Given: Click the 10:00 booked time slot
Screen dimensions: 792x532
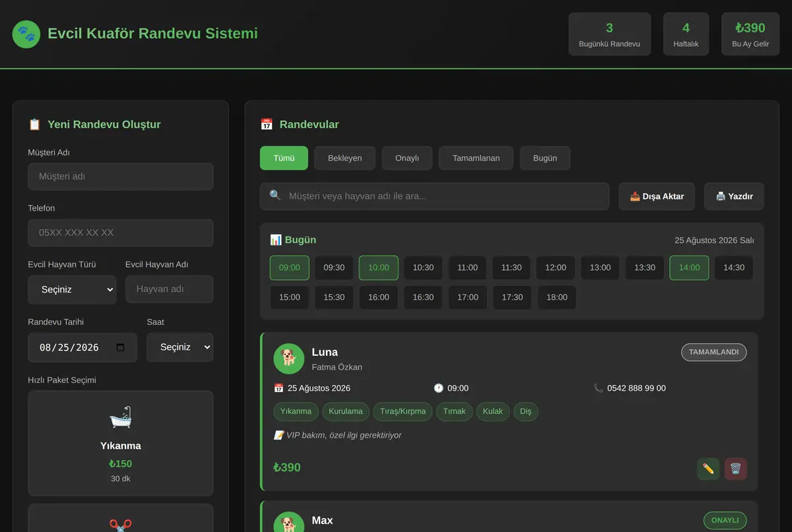Looking at the screenshot, I should (x=379, y=267).
